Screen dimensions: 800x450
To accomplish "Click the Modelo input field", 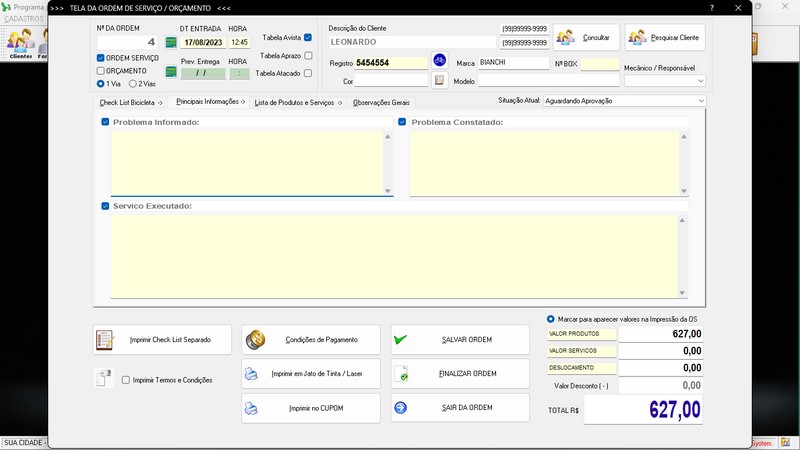I will pyautogui.click(x=548, y=81).
